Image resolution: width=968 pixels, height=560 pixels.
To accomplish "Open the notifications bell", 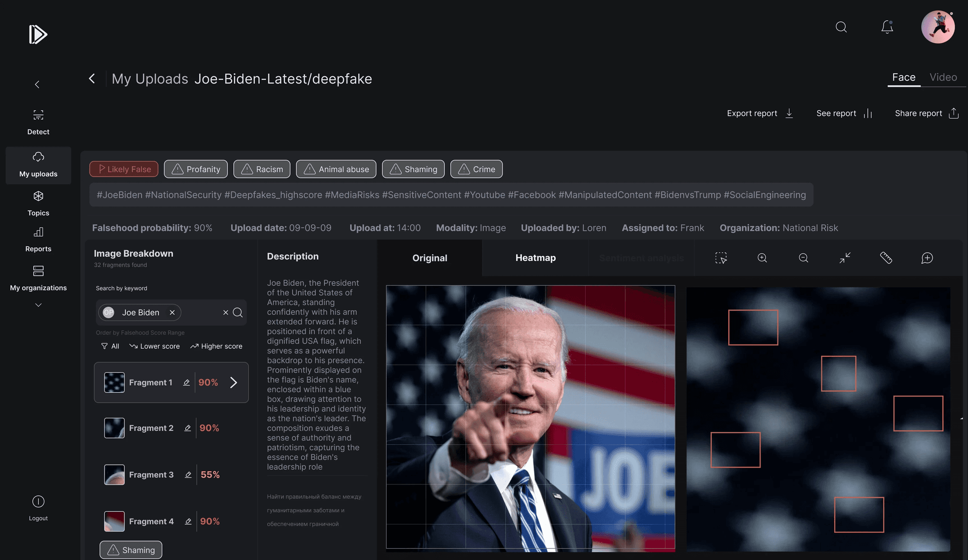I will 887,27.
